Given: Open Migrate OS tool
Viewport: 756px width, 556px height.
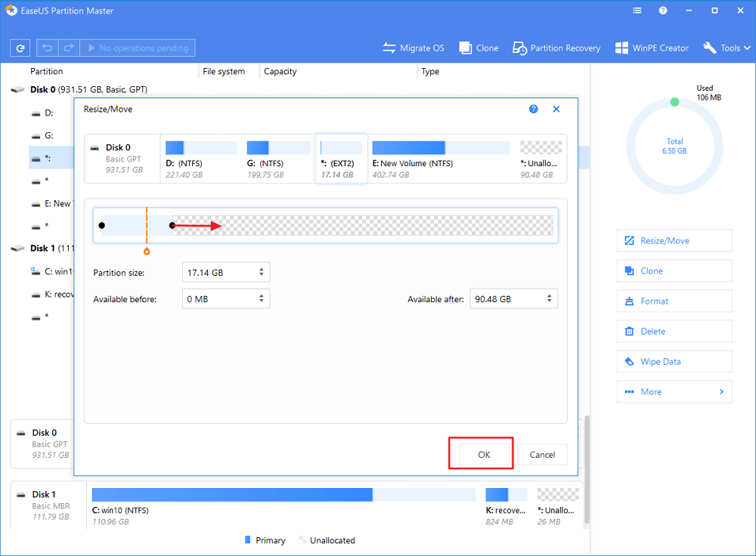Looking at the screenshot, I should coord(414,48).
